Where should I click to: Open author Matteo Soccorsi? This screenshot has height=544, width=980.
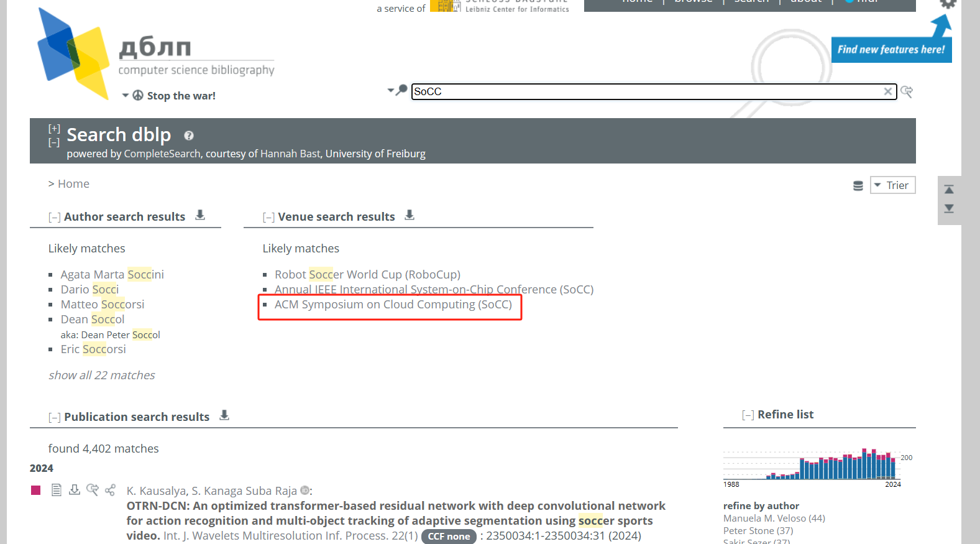tap(103, 305)
